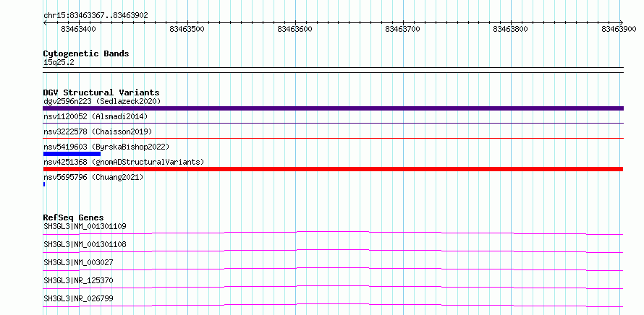Open transcript SH3GL3|NM_001301109 label
Viewport: 644px width, 315px height.
click(85, 226)
